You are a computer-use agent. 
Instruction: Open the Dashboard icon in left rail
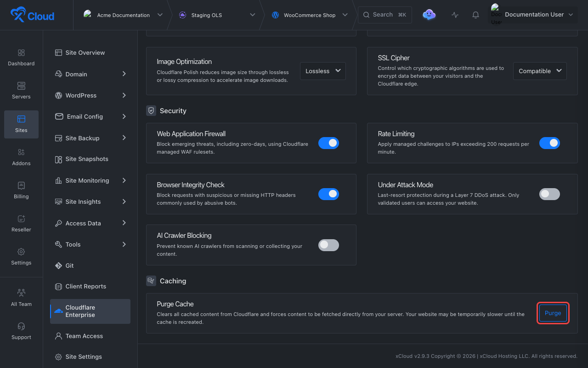click(21, 53)
